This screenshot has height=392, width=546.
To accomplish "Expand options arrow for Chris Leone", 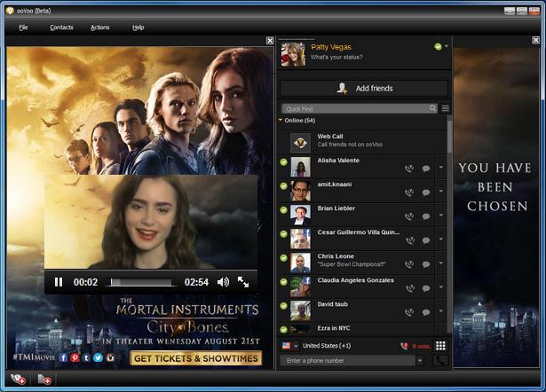I will tap(440, 263).
